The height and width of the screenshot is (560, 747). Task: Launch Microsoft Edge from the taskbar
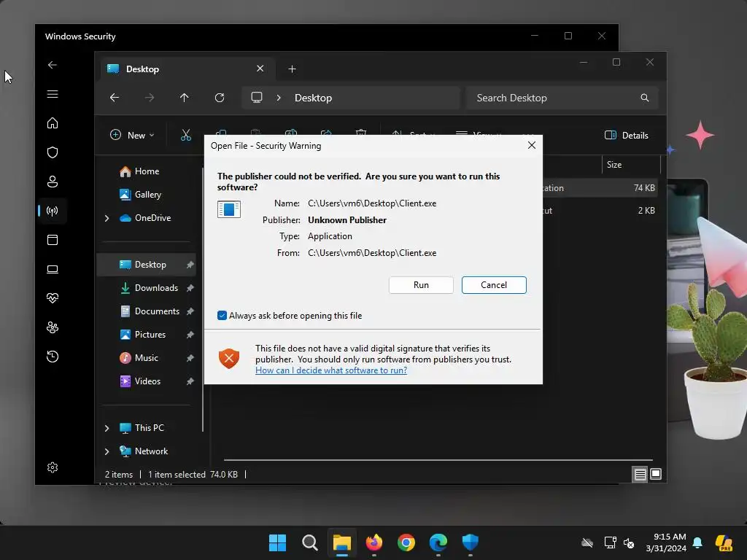tap(438, 542)
